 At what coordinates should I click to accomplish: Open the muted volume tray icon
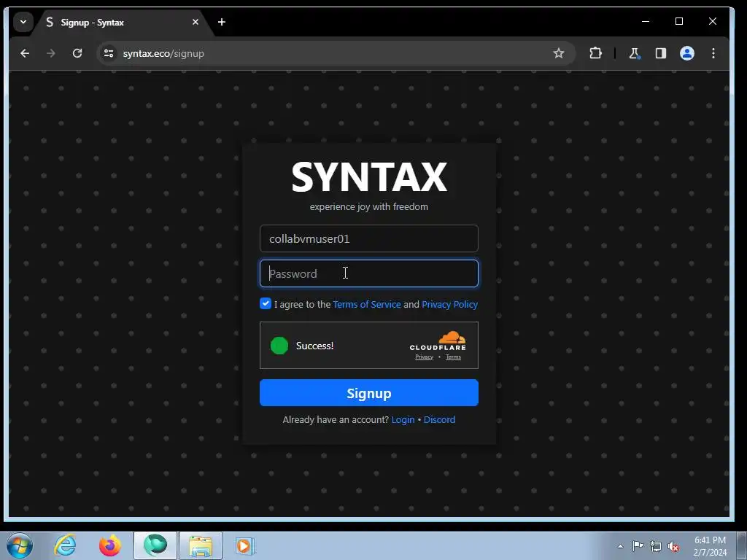coord(673,546)
